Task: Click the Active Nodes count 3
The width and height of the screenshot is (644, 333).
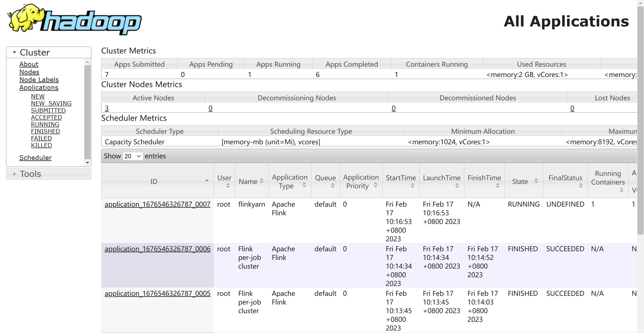Action: (x=107, y=108)
